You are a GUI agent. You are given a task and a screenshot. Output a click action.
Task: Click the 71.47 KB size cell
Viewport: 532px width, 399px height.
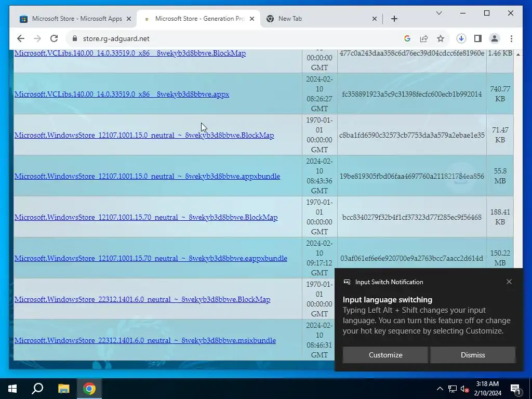(500, 135)
